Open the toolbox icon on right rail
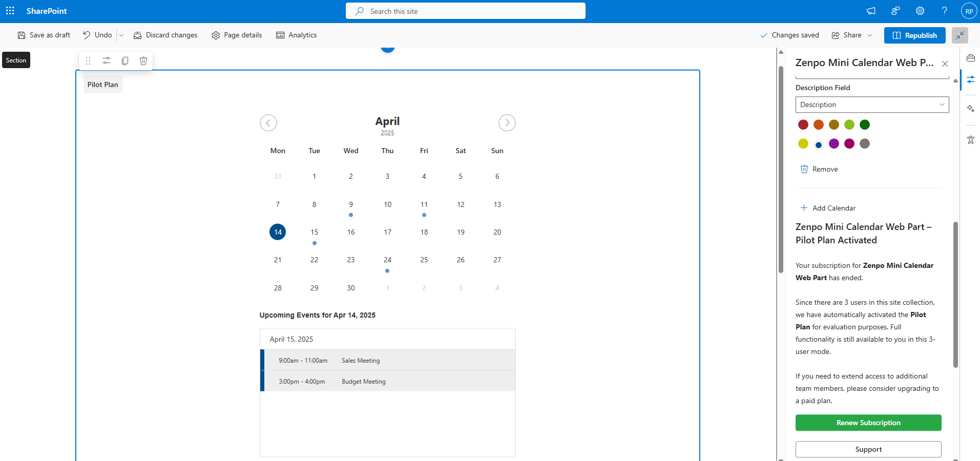980x461 pixels. (x=971, y=58)
